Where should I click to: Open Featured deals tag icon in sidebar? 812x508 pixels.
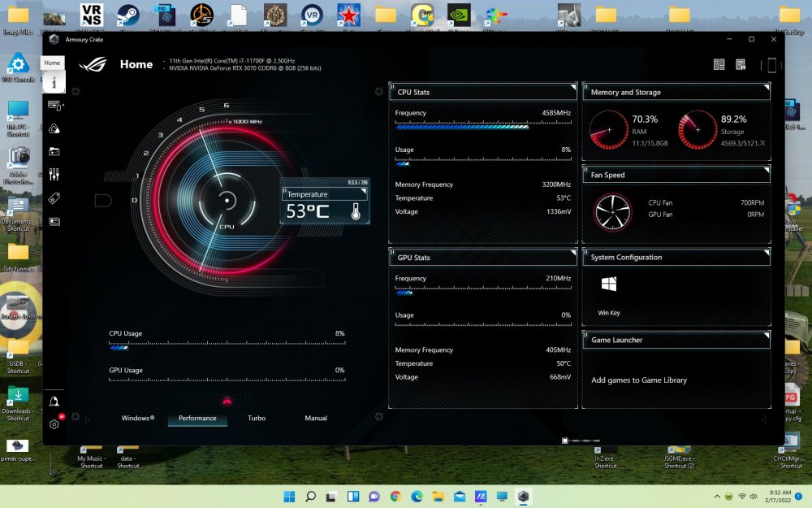54,198
